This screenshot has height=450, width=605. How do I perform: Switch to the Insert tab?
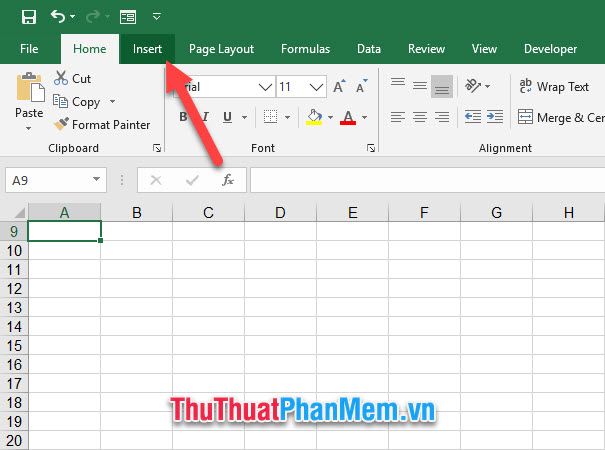coord(147,49)
